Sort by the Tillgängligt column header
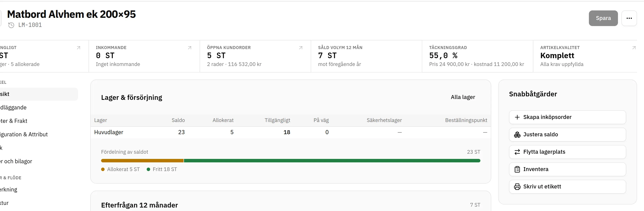The image size is (644, 211). (x=277, y=120)
